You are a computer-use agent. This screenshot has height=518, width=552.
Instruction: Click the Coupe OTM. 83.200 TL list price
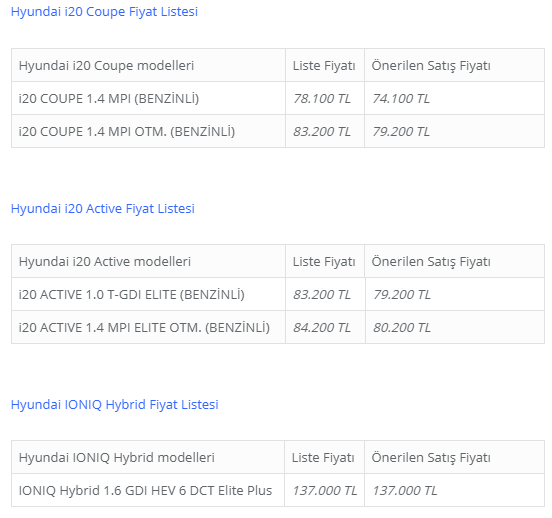click(x=322, y=132)
